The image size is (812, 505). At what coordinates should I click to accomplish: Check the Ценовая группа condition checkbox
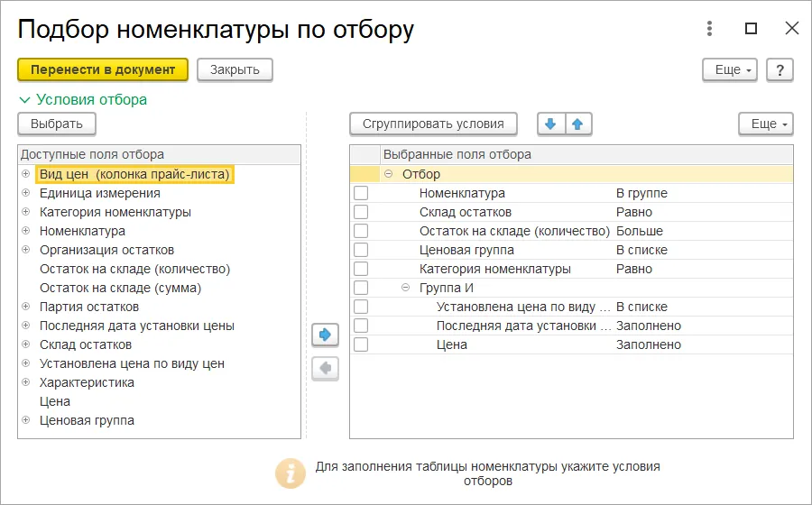(x=361, y=250)
